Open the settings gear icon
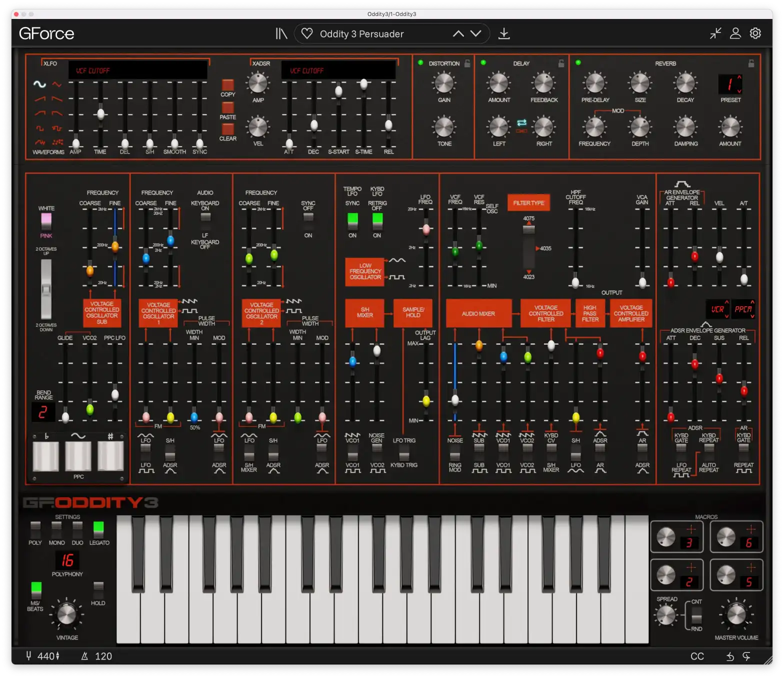The image size is (784, 678). pyautogui.click(x=755, y=34)
